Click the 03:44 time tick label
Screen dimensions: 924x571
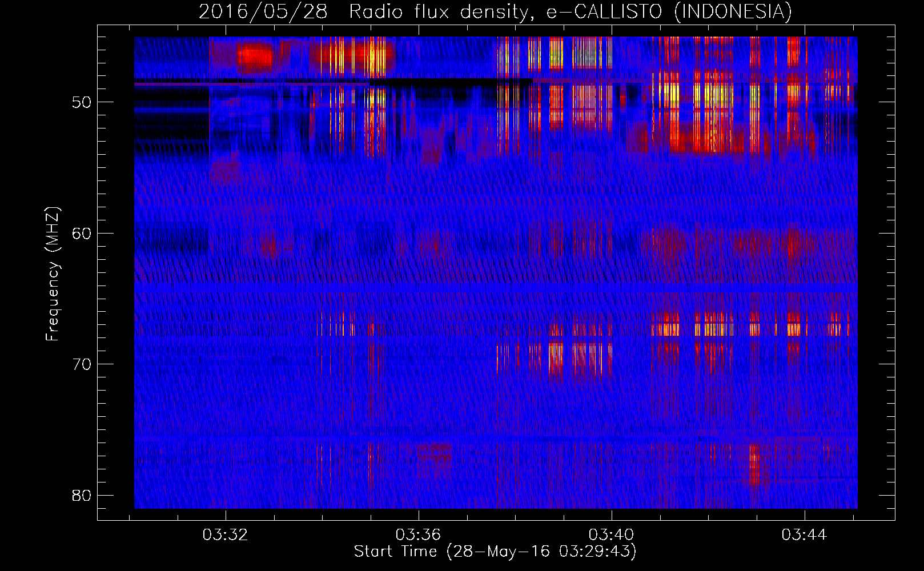[804, 535]
